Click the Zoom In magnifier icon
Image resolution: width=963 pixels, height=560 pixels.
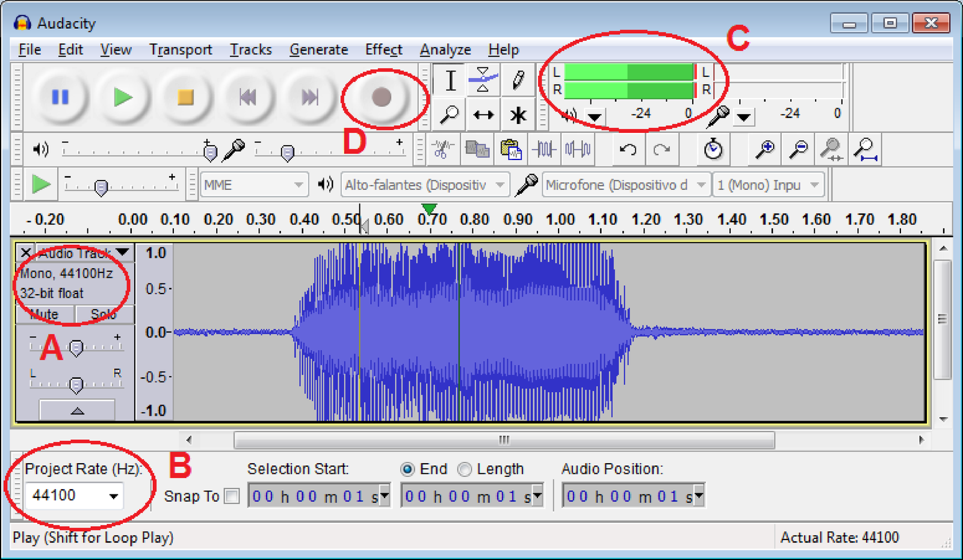(765, 149)
